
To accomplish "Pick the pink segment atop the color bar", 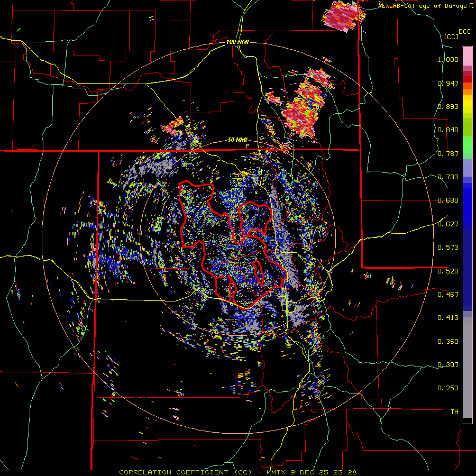I will coord(467,56).
